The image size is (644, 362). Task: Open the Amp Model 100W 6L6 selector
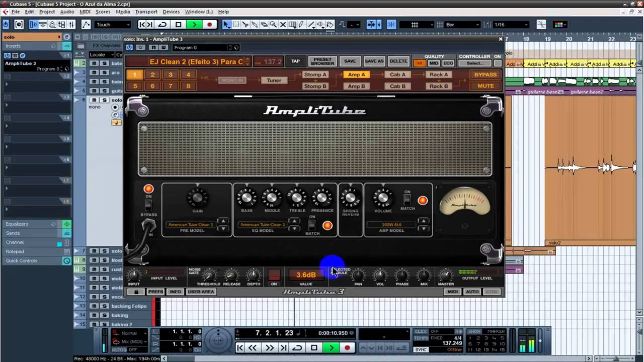pos(391,225)
